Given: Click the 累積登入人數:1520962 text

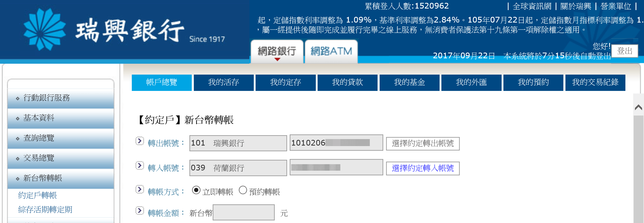Looking at the screenshot, I should click(407, 6).
